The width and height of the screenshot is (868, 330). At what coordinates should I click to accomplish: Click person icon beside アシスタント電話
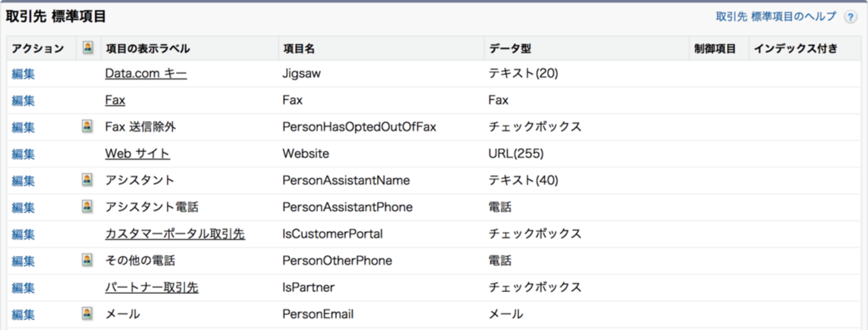tap(87, 206)
